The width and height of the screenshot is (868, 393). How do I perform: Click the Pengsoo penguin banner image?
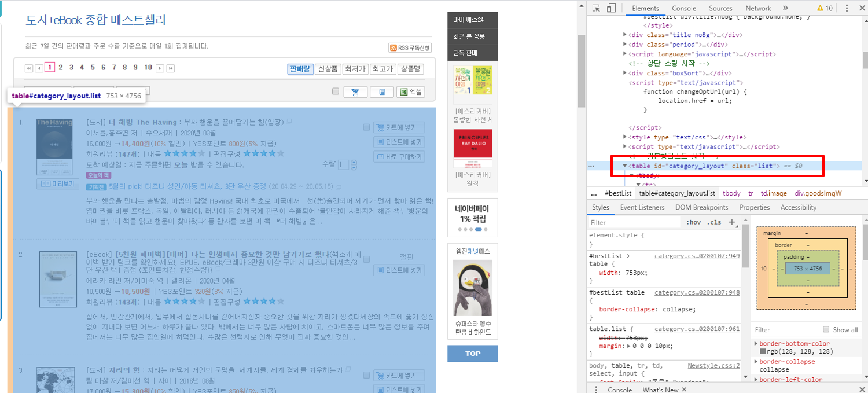pyautogui.click(x=473, y=287)
